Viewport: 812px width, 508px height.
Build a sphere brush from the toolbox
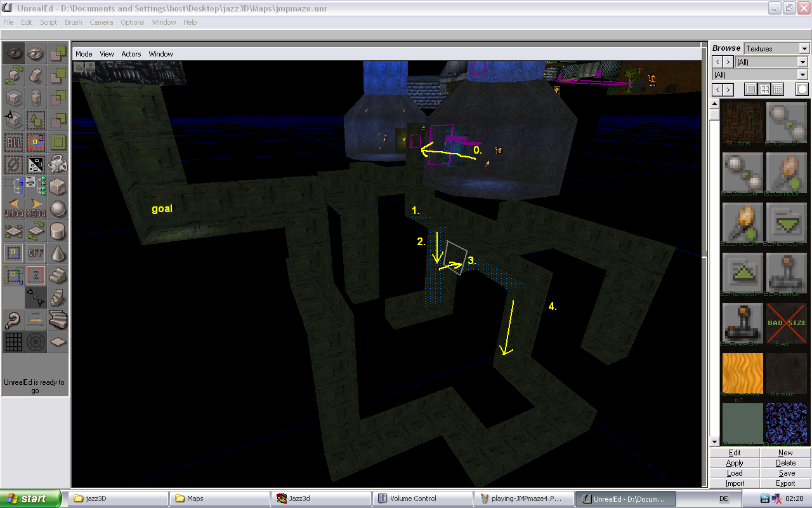click(58, 210)
